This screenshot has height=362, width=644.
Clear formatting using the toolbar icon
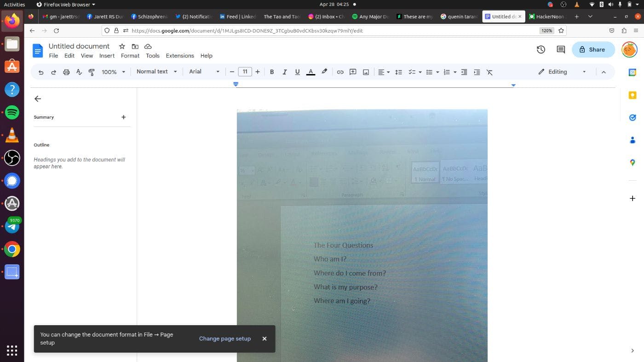point(489,72)
